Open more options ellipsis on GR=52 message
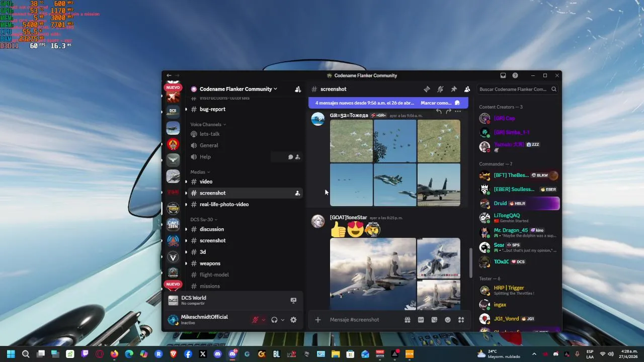The width and height of the screenshot is (644, 362). [x=457, y=111]
